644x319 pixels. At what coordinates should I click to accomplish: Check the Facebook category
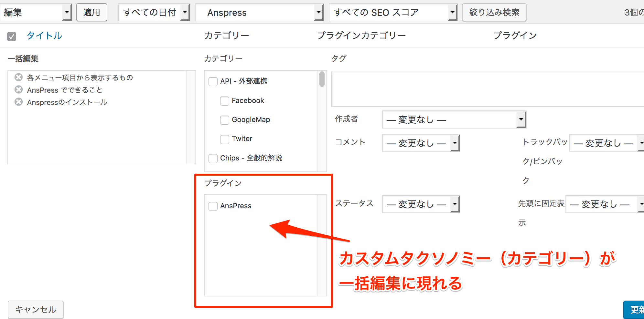point(225,101)
